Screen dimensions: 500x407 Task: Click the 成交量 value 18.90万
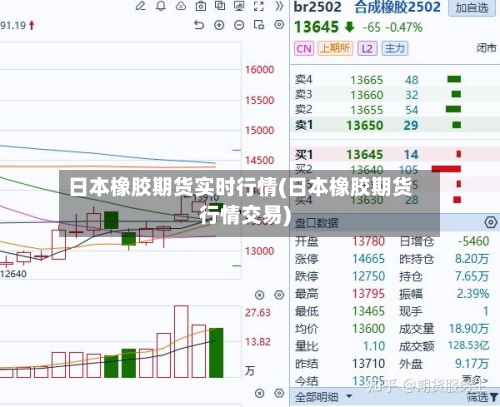469,329
